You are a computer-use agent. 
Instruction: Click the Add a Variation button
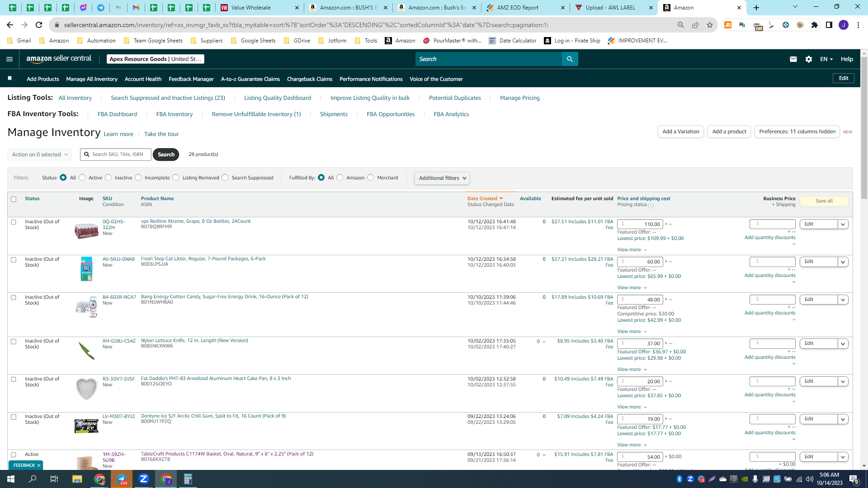(x=680, y=131)
